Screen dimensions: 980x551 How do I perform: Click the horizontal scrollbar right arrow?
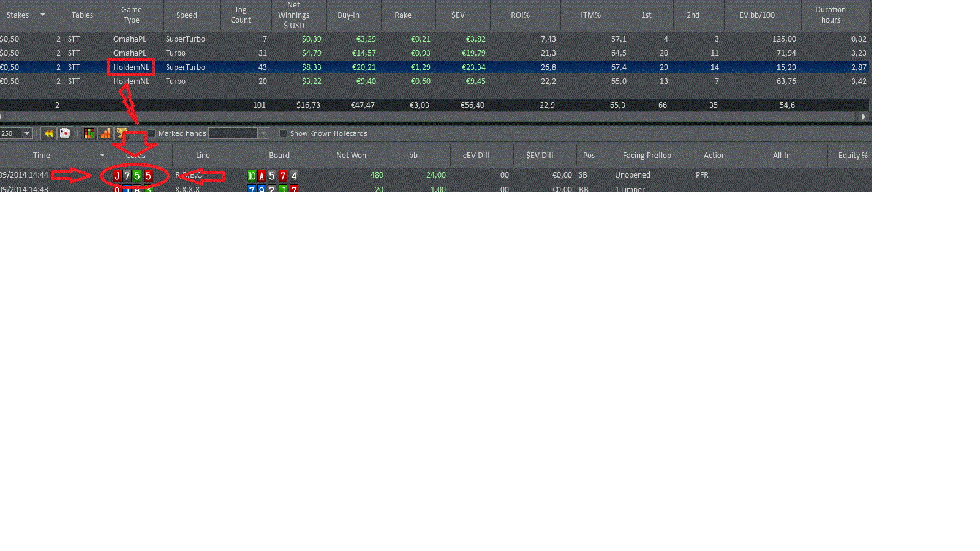(x=864, y=116)
